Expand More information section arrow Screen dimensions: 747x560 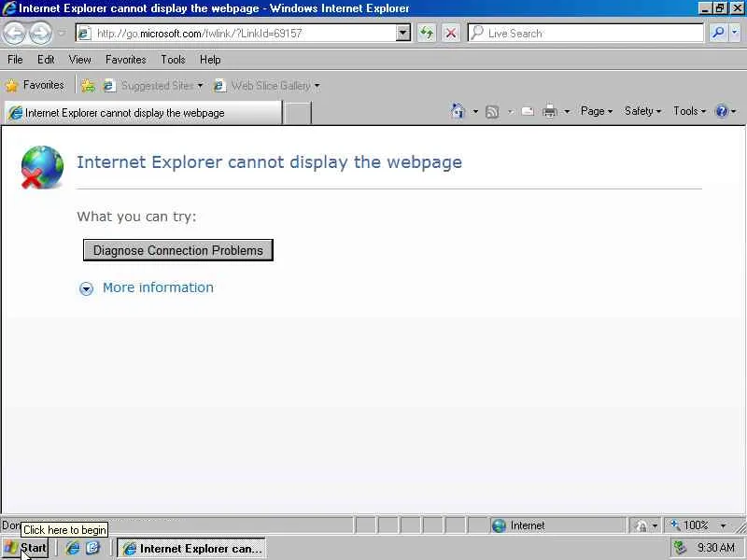click(86, 288)
